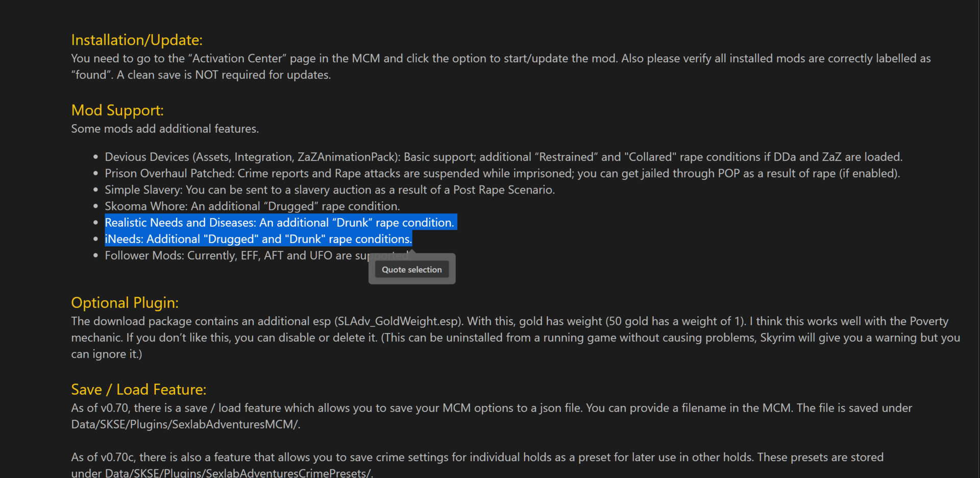Click the Mod Support: heading

pos(117,110)
